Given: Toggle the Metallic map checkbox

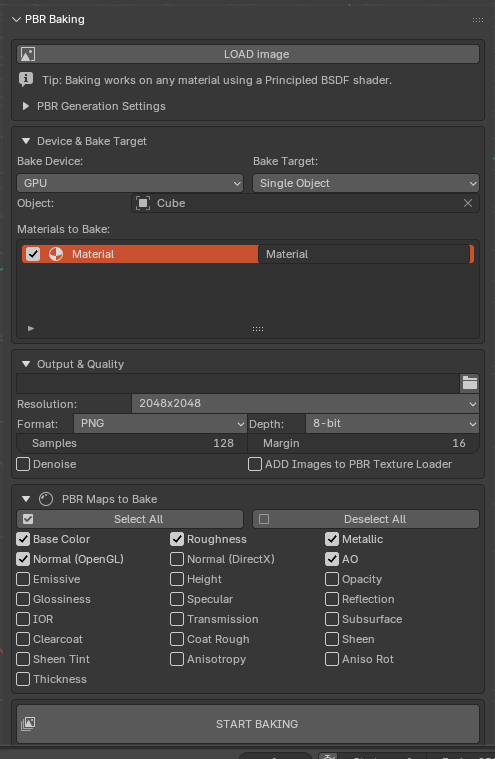Looking at the screenshot, I should pos(332,539).
